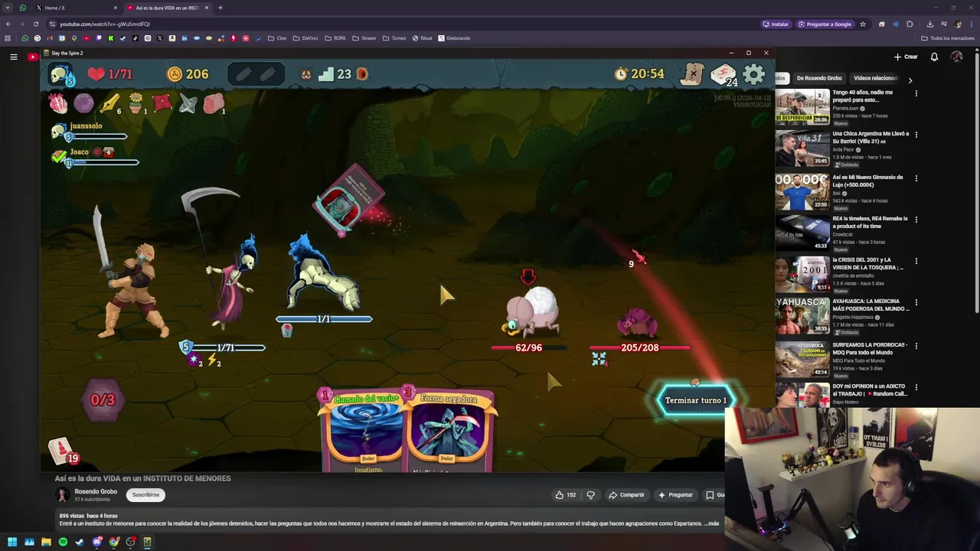Inspect the golden sword relic with 6

(110, 103)
